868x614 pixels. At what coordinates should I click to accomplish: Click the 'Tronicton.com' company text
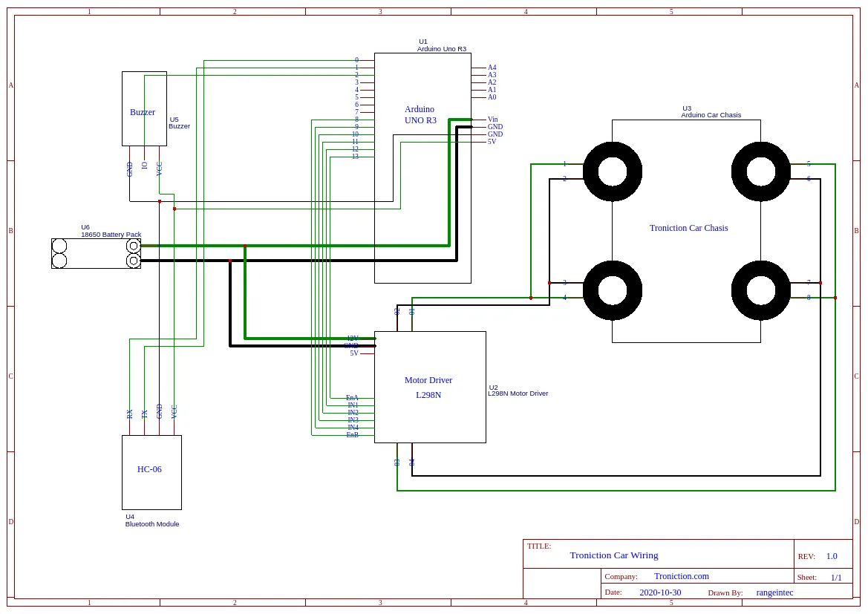pyautogui.click(x=682, y=576)
